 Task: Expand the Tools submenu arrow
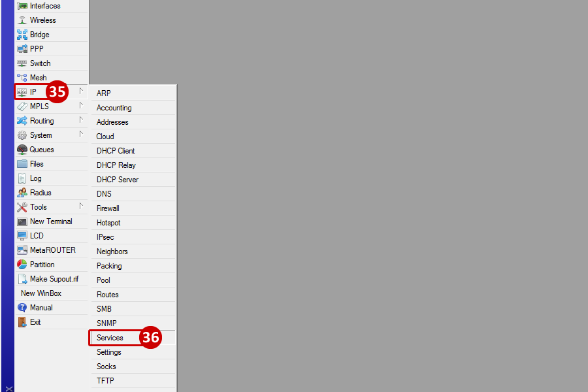pyautogui.click(x=81, y=206)
